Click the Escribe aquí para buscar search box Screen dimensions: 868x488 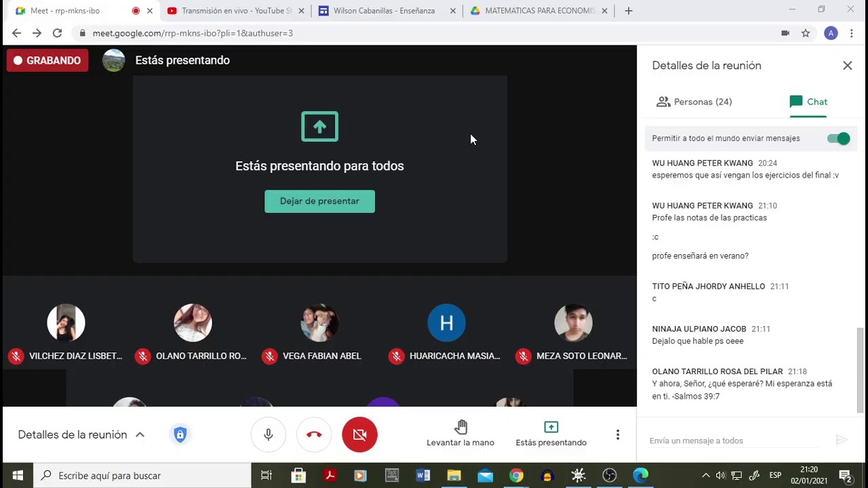142,476
